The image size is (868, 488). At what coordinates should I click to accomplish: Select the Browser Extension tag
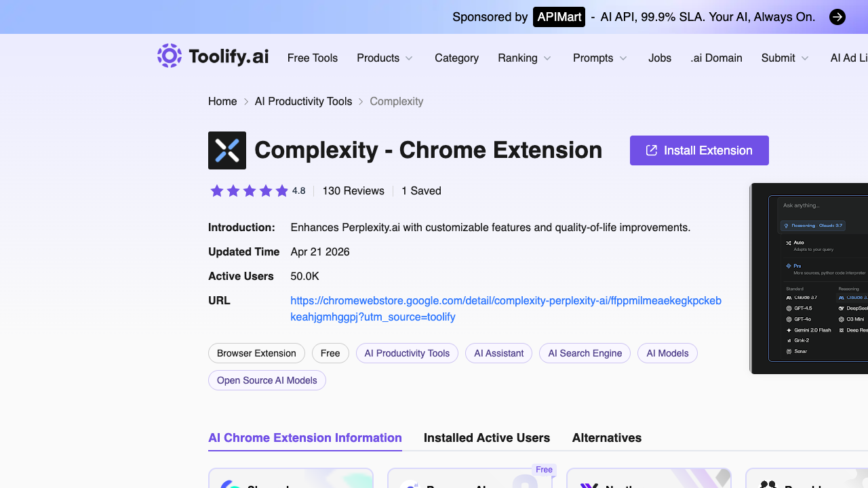[256, 353]
